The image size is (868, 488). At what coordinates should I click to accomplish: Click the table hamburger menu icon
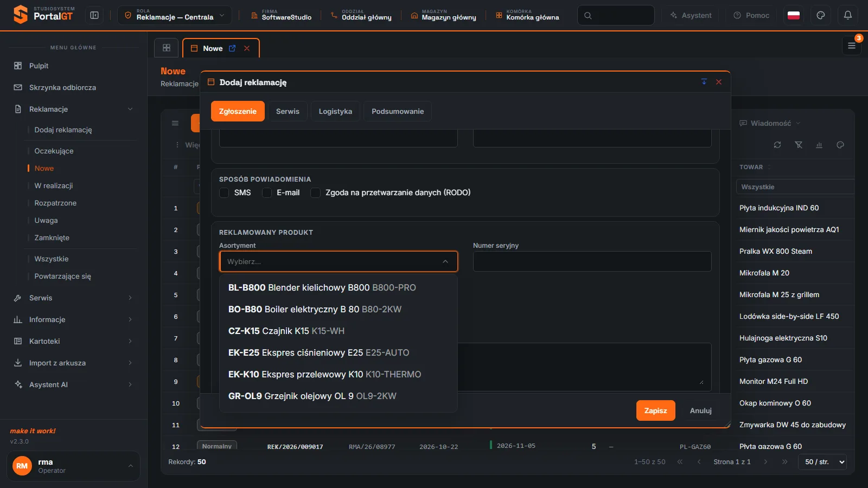coord(175,123)
